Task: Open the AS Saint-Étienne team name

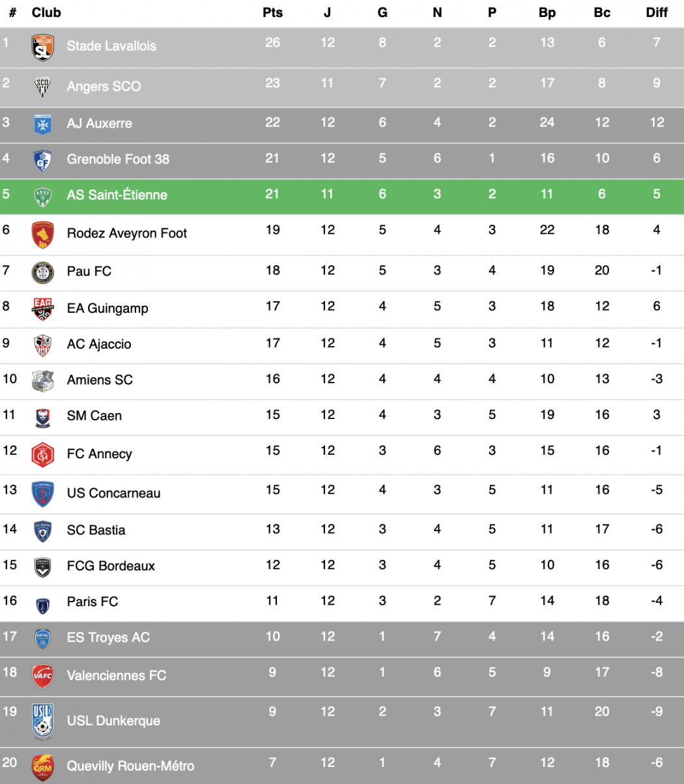Action: pyautogui.click(x=117, y=195)
